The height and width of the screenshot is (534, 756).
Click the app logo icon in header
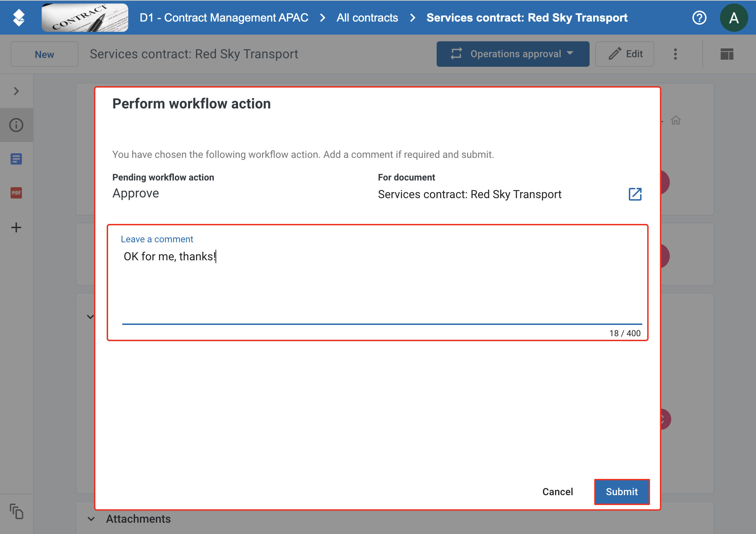tap(19, 18)
